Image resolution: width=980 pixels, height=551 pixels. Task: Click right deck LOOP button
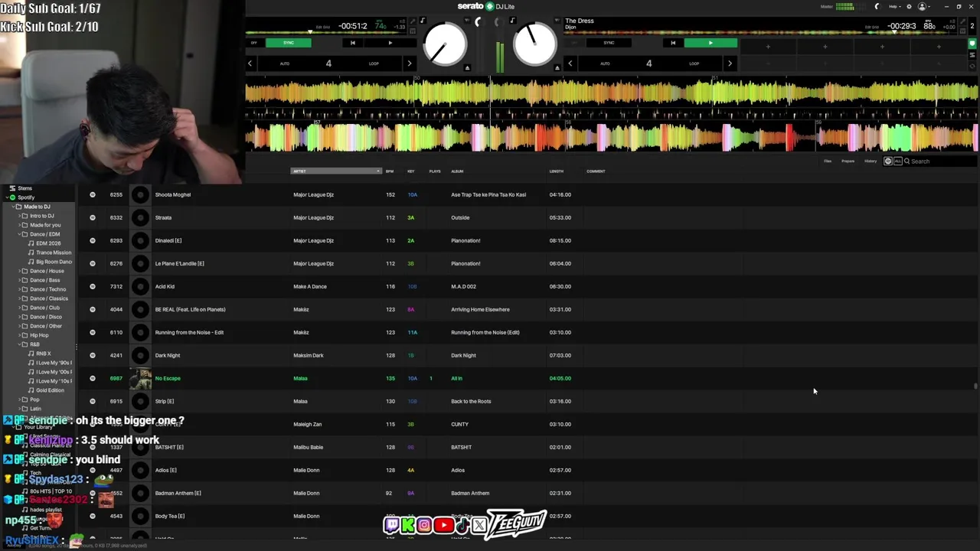click(694, 64)
